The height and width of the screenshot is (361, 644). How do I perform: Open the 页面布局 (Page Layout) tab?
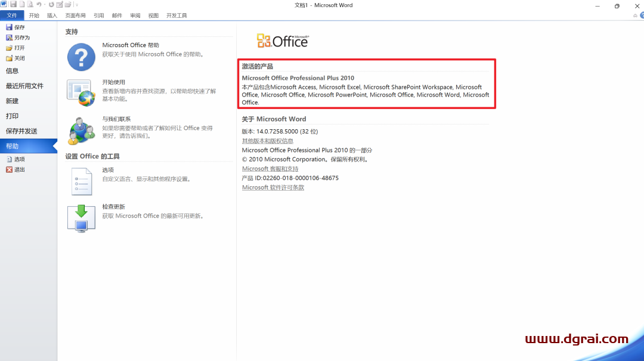tap(75, 15)
